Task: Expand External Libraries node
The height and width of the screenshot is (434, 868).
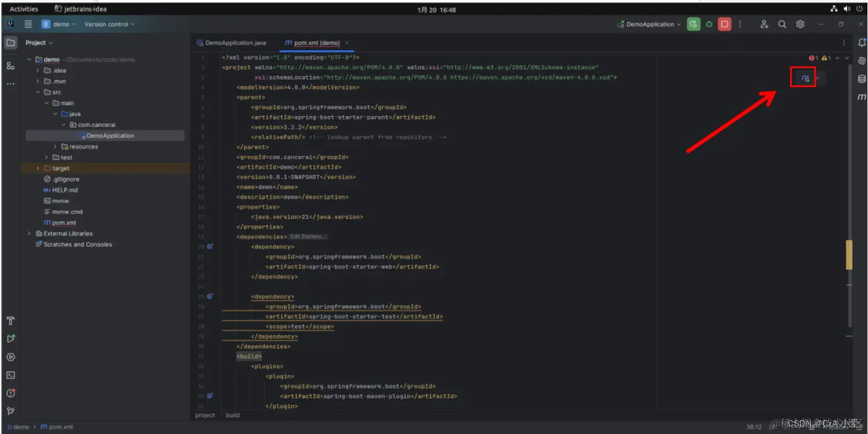Action: coord(29,234)
